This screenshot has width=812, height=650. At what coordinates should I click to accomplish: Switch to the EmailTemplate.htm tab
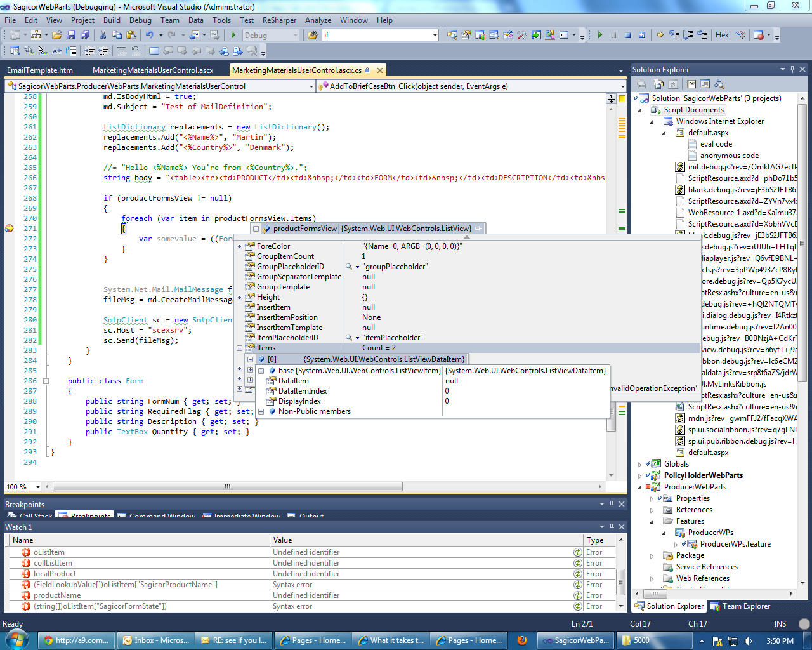point(40,70)
